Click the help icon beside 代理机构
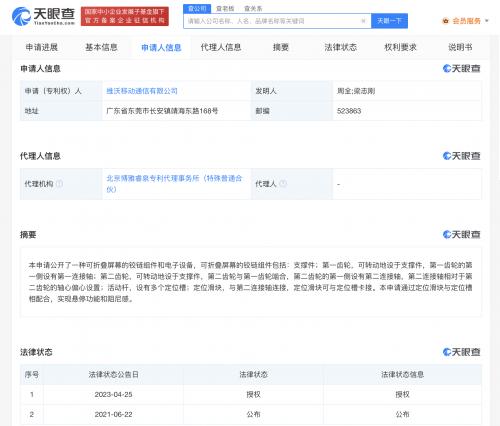Screen dimensions: 500x426 (x=59, y=184)
